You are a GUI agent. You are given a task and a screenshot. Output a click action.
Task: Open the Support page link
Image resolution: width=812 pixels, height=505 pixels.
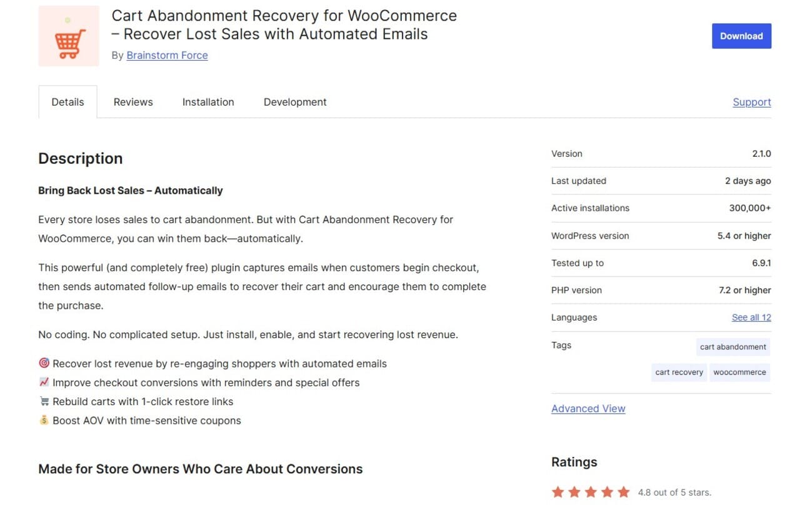(x=751, y=101)
